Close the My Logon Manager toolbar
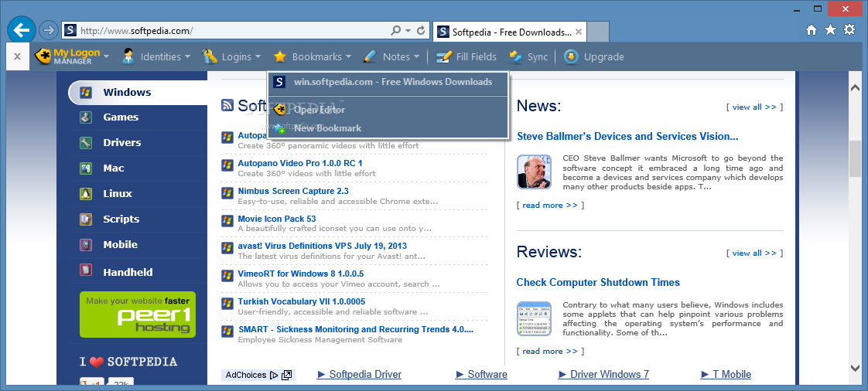 (17, 56)
